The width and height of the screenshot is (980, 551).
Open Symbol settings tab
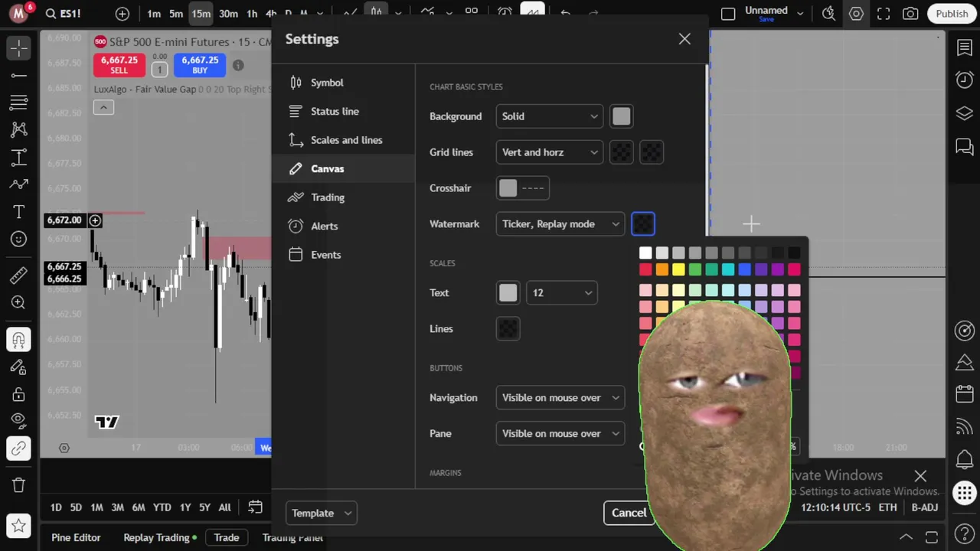pyautogui.click(x=343, y=83)
